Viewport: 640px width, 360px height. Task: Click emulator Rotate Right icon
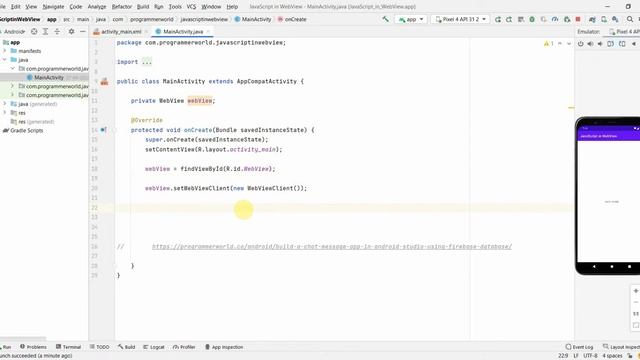(x=622, y=44)
